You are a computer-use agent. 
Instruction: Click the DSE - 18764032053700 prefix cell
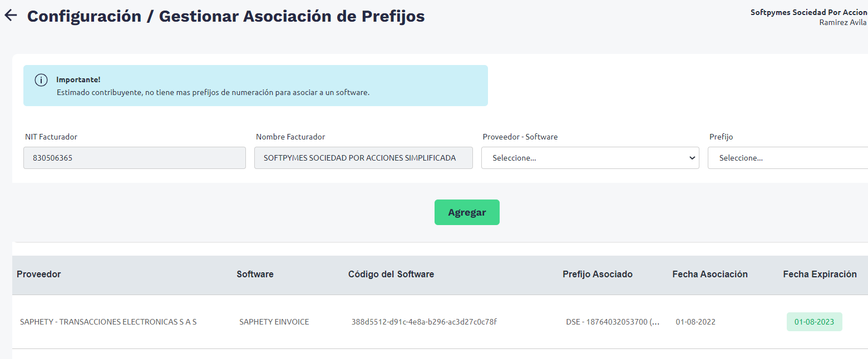(x=613, y=322)
